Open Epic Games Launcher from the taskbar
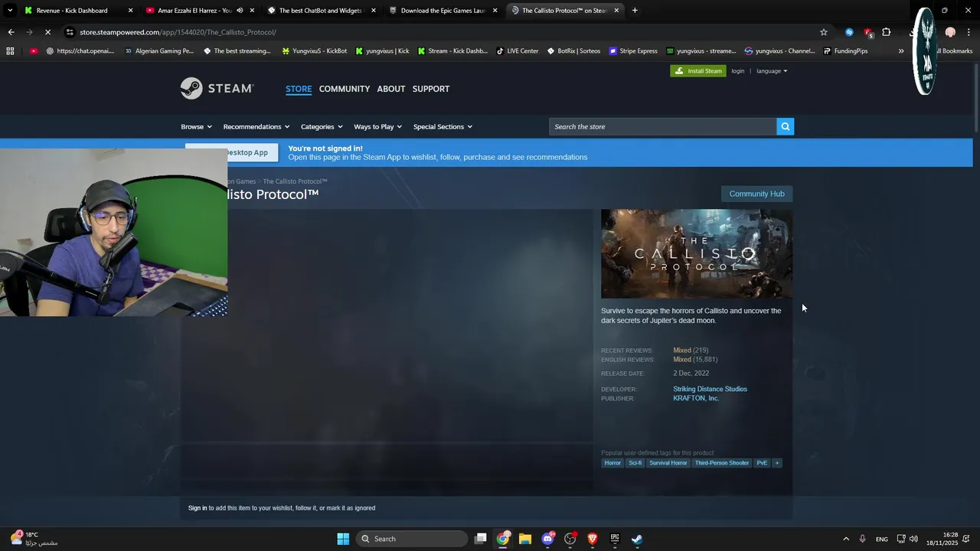Image resolution: width=980 pixels, height=551 pixels. (615, 539)
